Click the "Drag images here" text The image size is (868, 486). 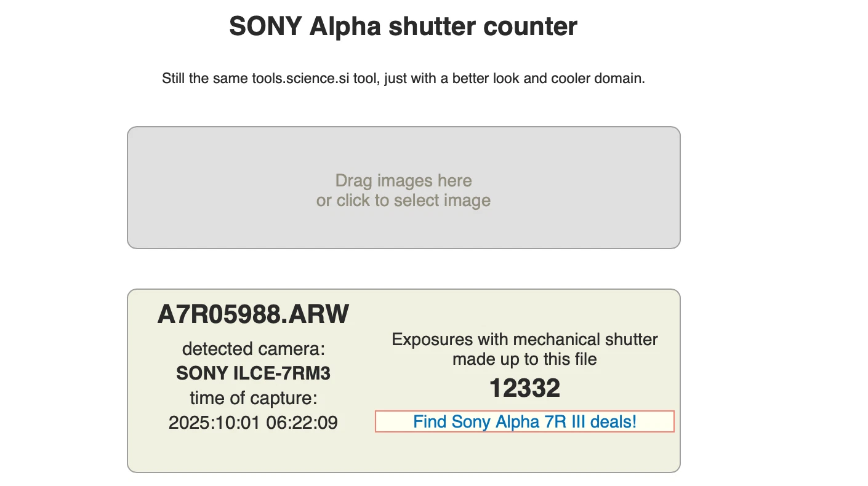point(403,181)
